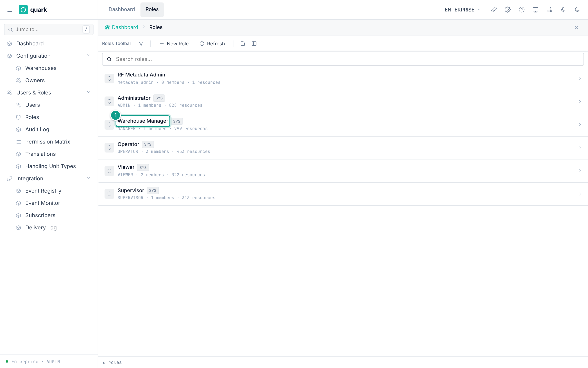Image resolution: width=588 pixels, height=368 pixels.
Task: Click the Administrator shield icon
Action: [x=109, y=101]
